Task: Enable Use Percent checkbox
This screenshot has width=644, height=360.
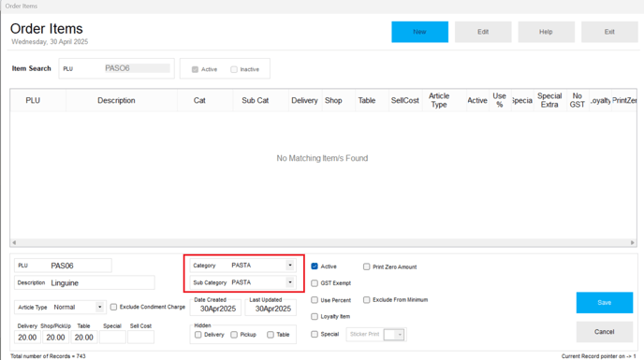Action: tap(315, 300)
